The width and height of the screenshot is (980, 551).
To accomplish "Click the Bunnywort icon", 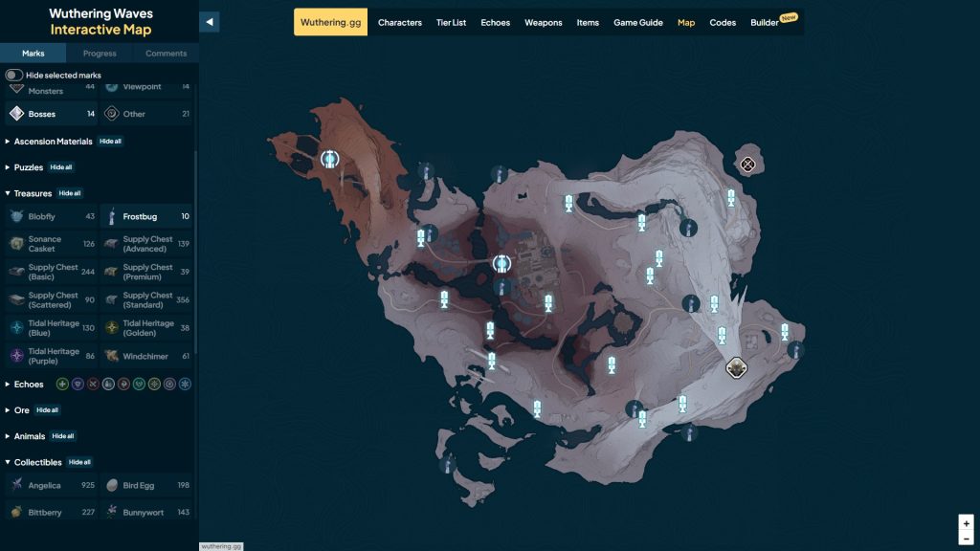I will (x=112, y=512).
